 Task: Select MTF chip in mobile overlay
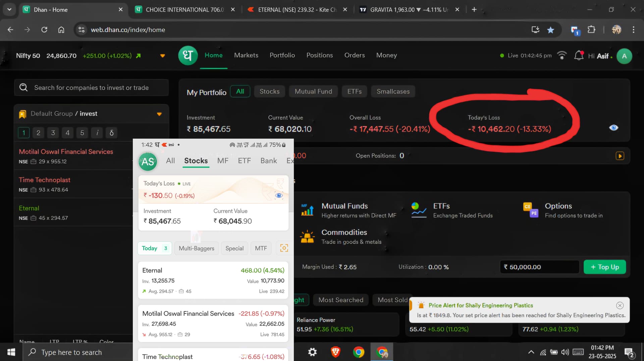tap(261, 248)
